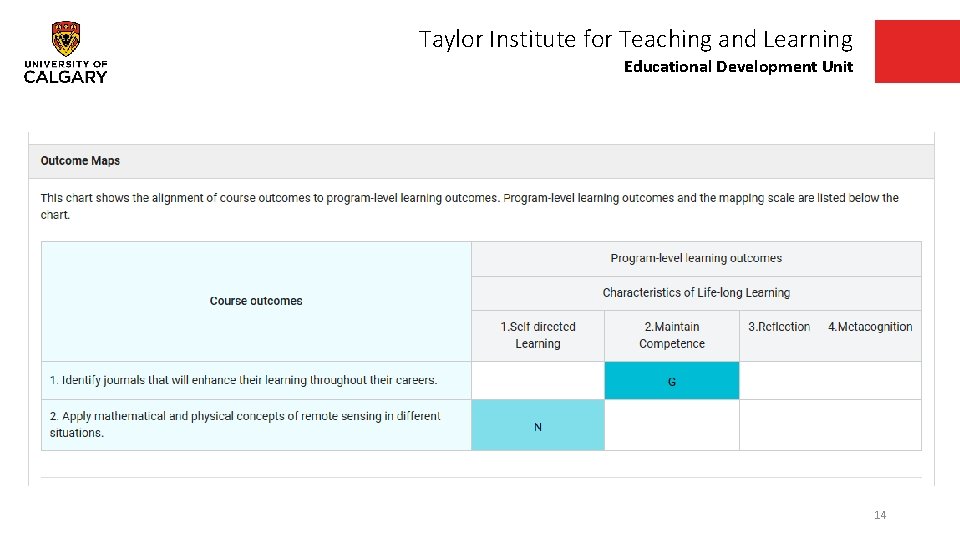
Task: Click the empty Self directed Learning cell in row 1
Action: [x=538, y=381]
